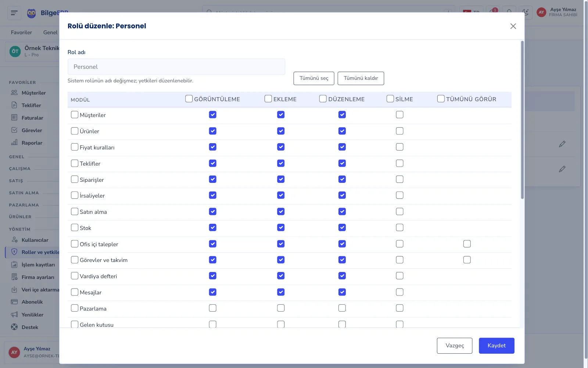Toggle the GÖRÜNTÜLEME column header checkbox
The width and height of the screenshot is (588, 368).
click(x=189, y=99)
